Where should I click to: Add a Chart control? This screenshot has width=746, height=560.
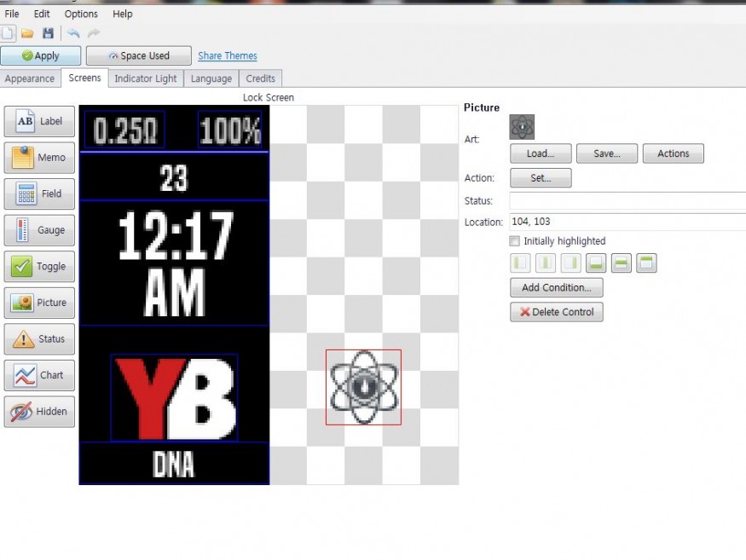tap(39, 375)
